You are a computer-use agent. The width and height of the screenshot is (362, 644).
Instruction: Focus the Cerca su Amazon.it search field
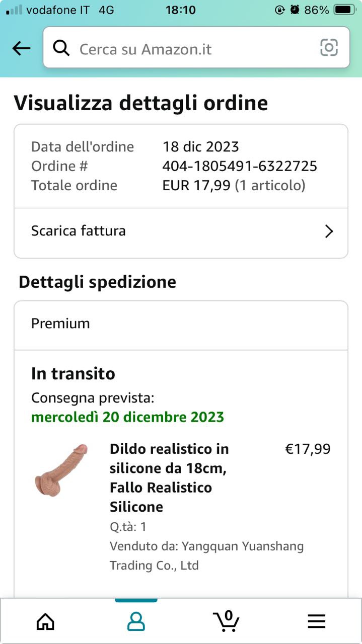(191, 49)
